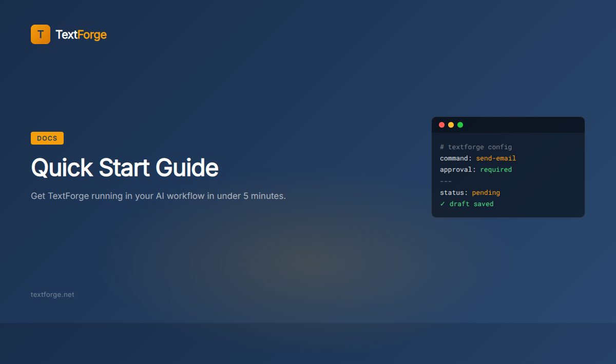Click the '# textforge config' comment line
Screen dimensions: 616x364
tap(476, 147)
